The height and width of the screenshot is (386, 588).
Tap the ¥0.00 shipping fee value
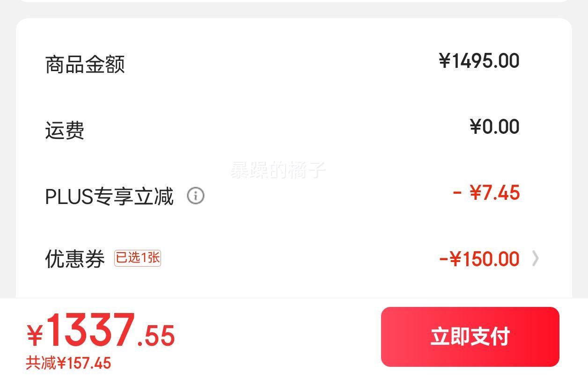click(494, 127)
